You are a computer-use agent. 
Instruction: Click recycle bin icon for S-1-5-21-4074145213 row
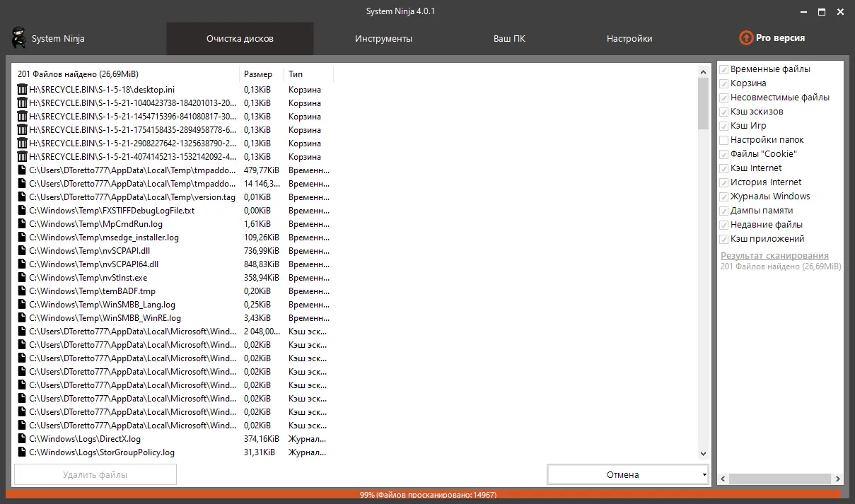tap(22, 157)
